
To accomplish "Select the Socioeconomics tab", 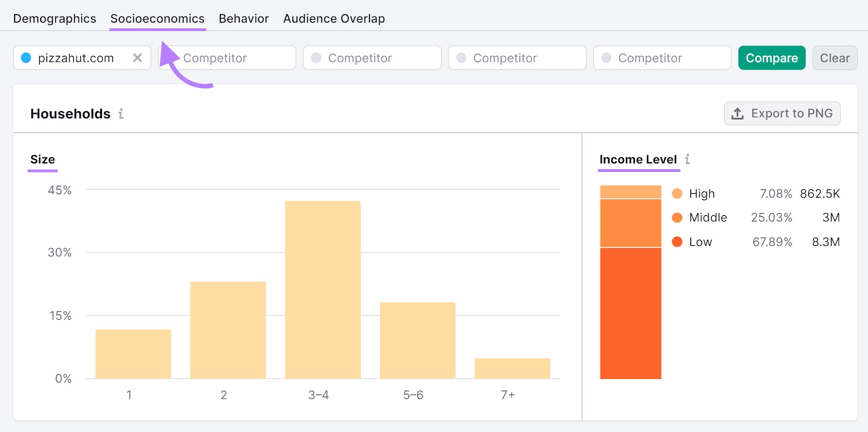I will [157, 18].
